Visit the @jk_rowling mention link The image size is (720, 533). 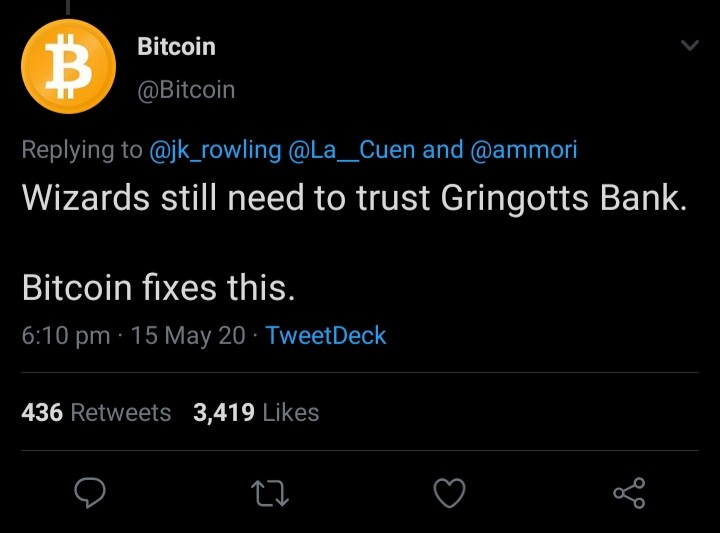[215, 150]
